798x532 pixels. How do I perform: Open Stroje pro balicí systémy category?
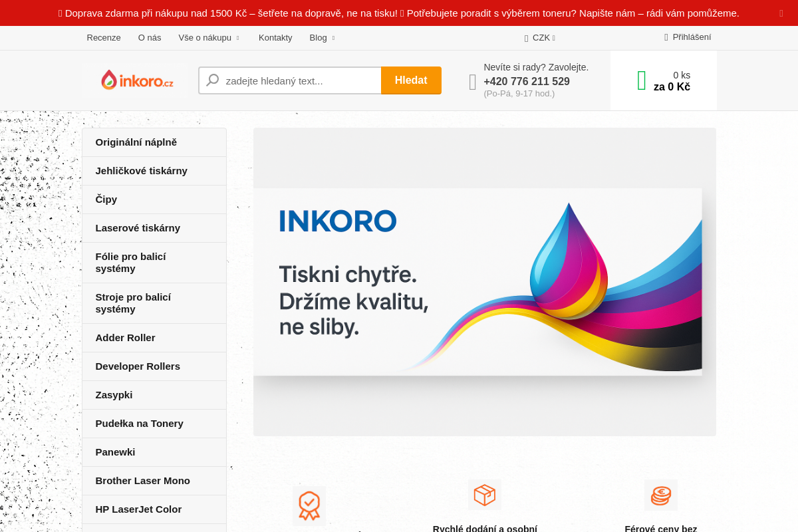coord(154,303)
